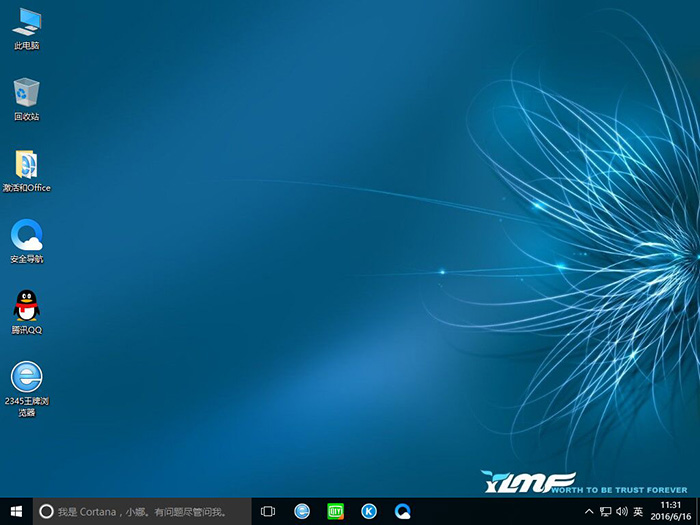Expand the hidden system tray icons

(x=589, y=511)
